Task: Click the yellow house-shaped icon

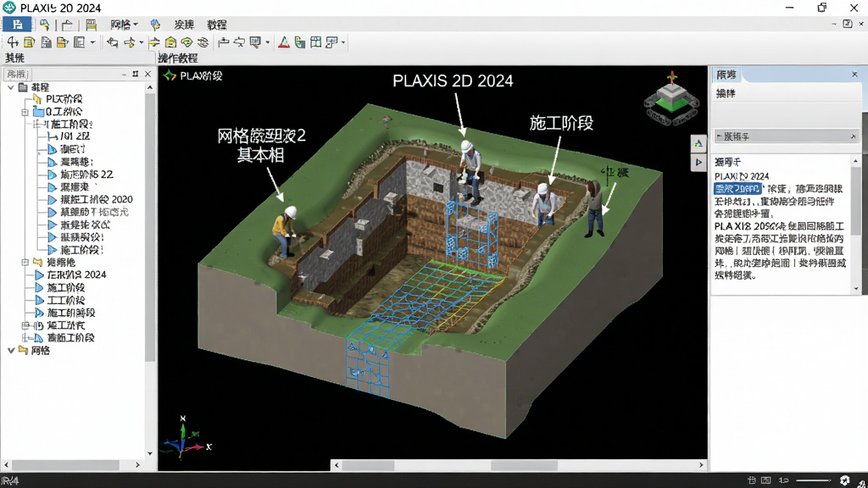Action: pyautogui.click(x=171, y=42)
